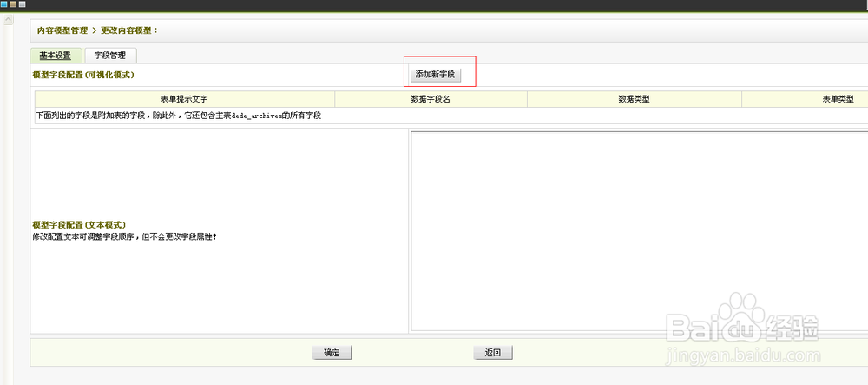Viewport: 868px width, 385px height.
Task: Click the 表单提示文字 column header
Action: pyautogui.click(x=185, y=99)
